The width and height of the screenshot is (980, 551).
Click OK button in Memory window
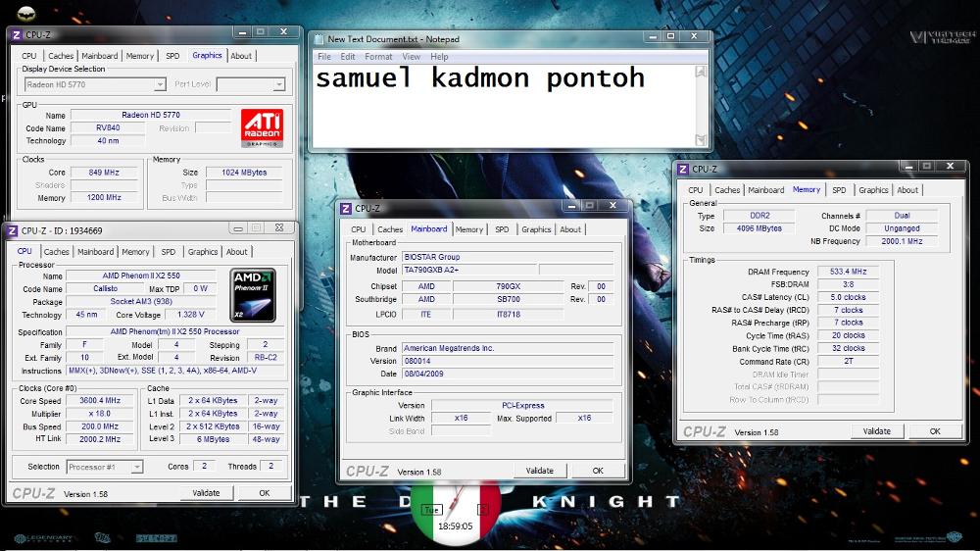coord(934,431)
